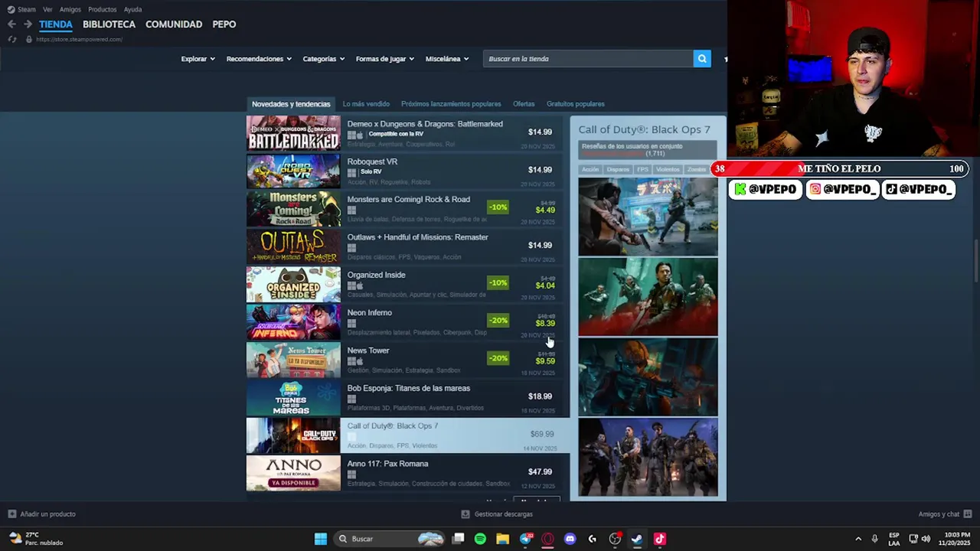Click the FPS tag in the preview panel

tap(642, 169)
